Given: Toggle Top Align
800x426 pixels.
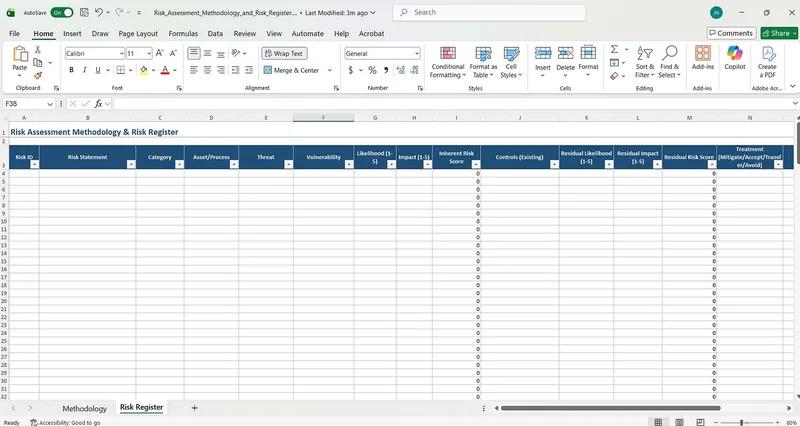Looking at the screenshot, I should 194,53.
